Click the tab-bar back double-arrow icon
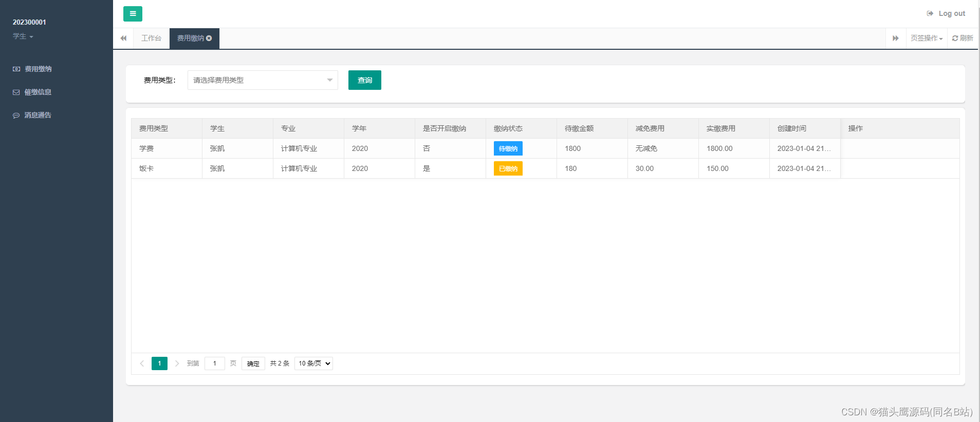 pos(123,39)
